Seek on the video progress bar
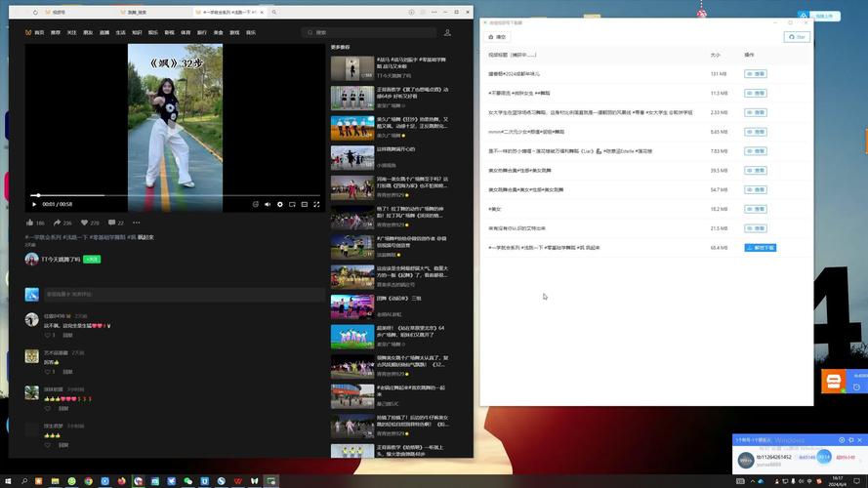 pos(176,195)
